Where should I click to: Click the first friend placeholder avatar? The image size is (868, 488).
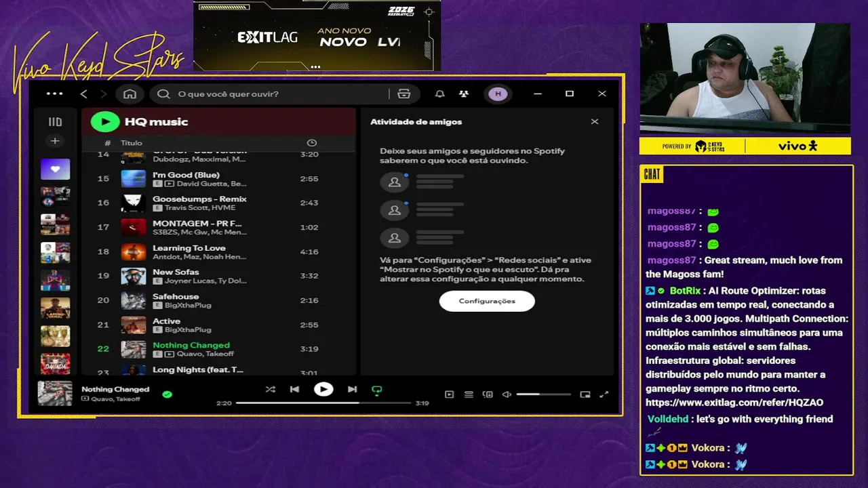click(394, 182)
